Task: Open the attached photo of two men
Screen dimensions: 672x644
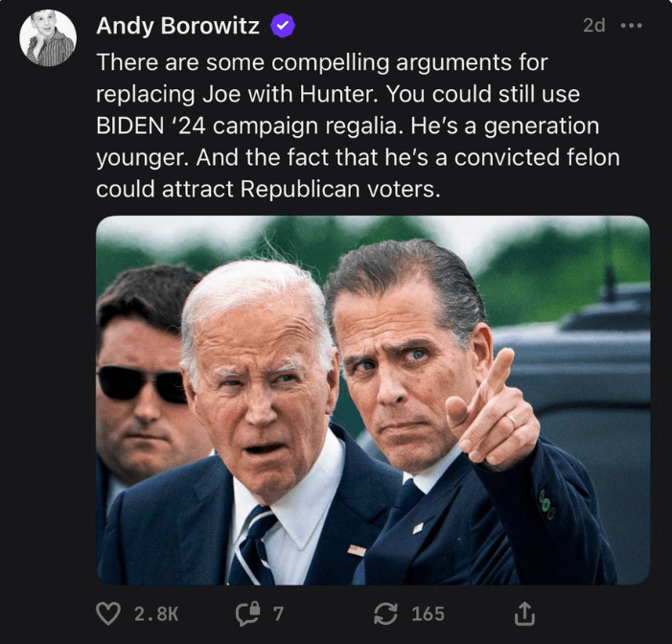Action: coord(373,400)
